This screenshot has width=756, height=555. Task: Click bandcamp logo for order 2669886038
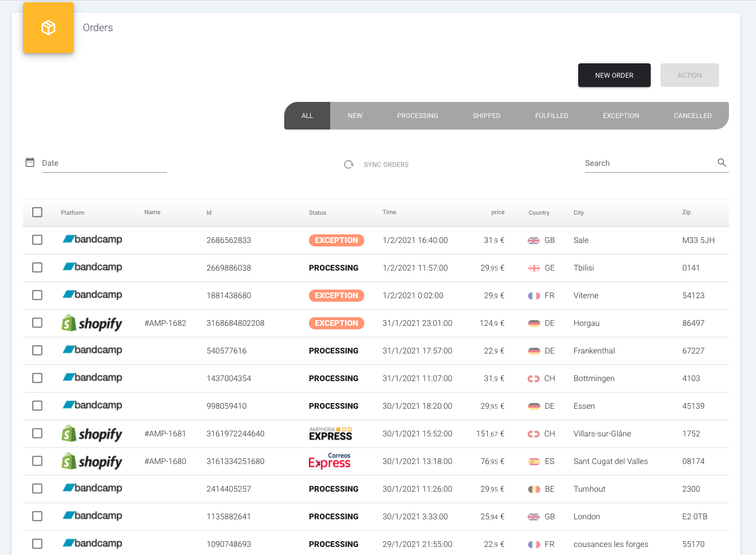(x=92, y=267)
